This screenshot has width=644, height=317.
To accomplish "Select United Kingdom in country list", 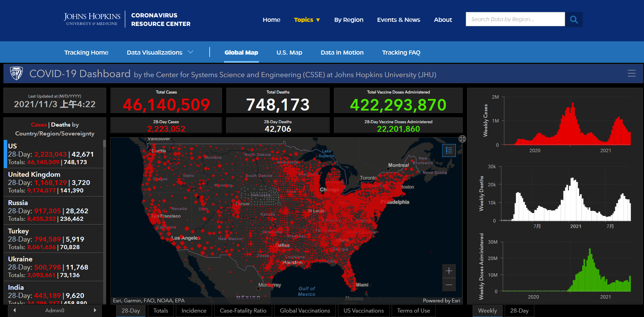I will [x=54, y=182].
